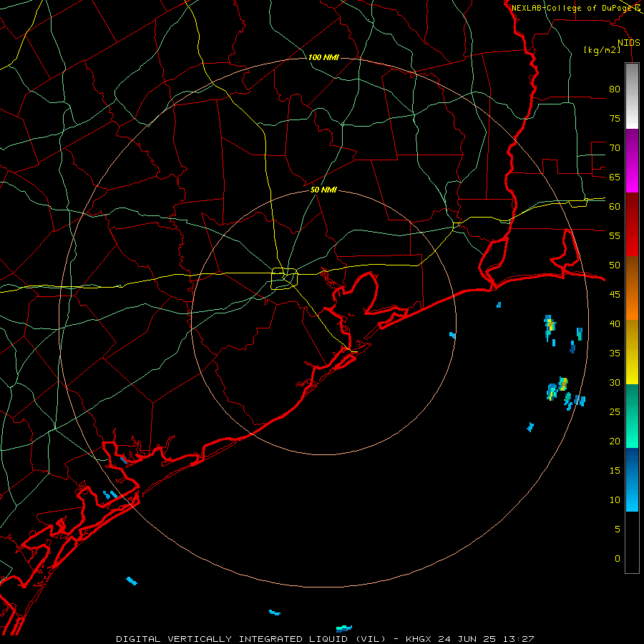Click the 15 value on the scale
Image resolution: width=644 pixels, height=644 pixels.
pyautogui.click(x=615, y=471)
